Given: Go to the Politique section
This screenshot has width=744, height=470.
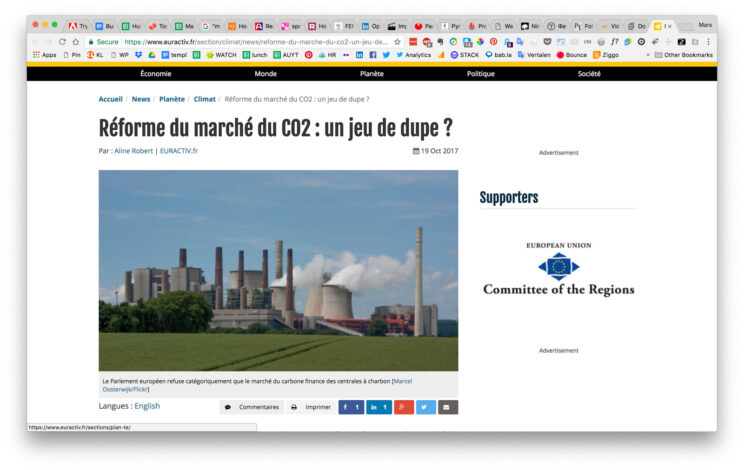Looking at the screenshot, I should coord(480,74).
